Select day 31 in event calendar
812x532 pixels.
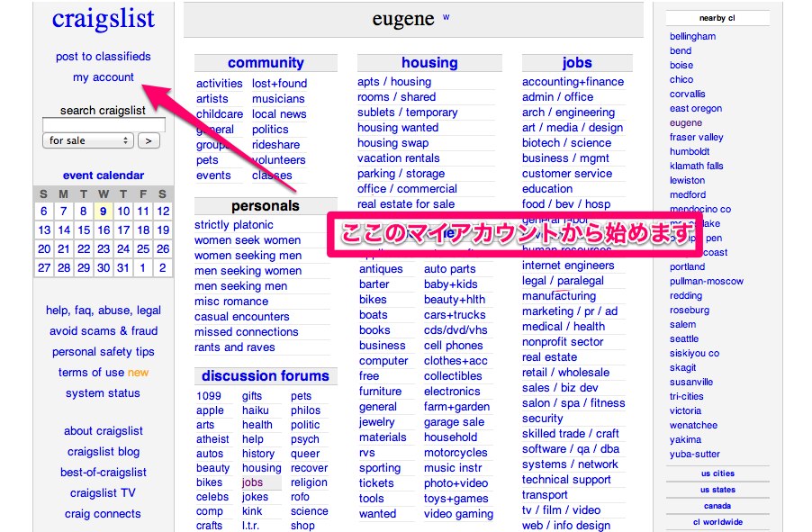(123, 268)
